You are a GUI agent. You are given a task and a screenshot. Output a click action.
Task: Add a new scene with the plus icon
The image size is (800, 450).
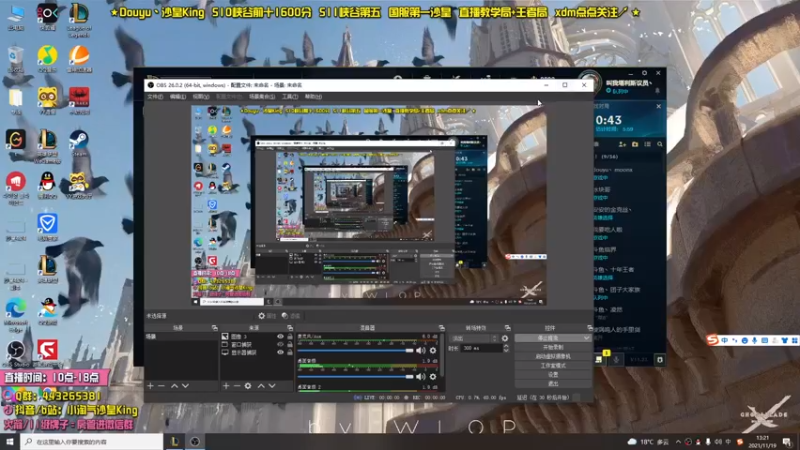pos(151,386)
